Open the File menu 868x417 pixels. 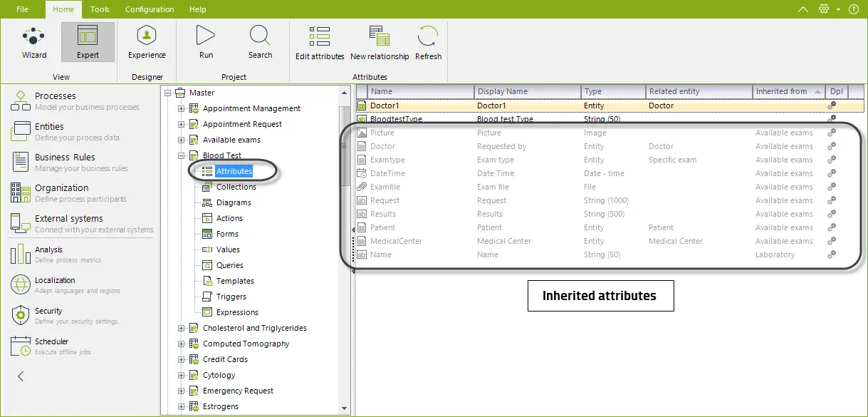[x=22, y=9]
